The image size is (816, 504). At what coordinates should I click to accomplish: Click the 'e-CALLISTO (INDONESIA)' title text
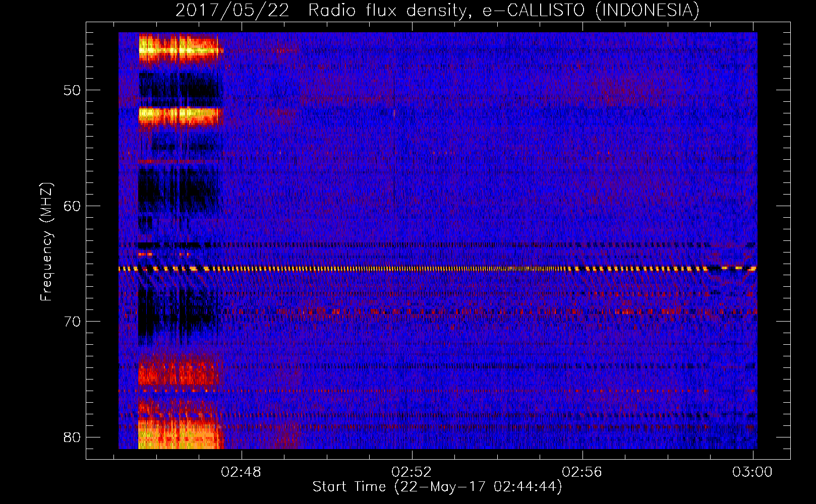591,10
